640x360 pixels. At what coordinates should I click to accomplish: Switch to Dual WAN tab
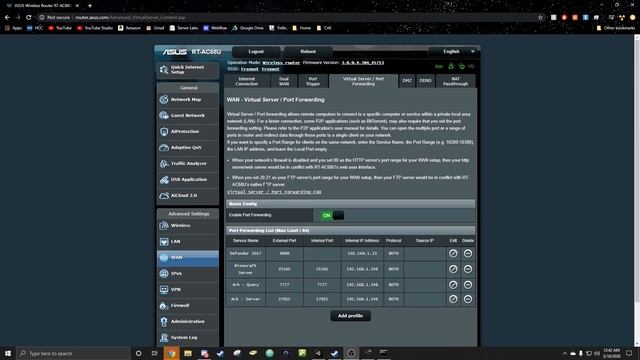(284, 81)
